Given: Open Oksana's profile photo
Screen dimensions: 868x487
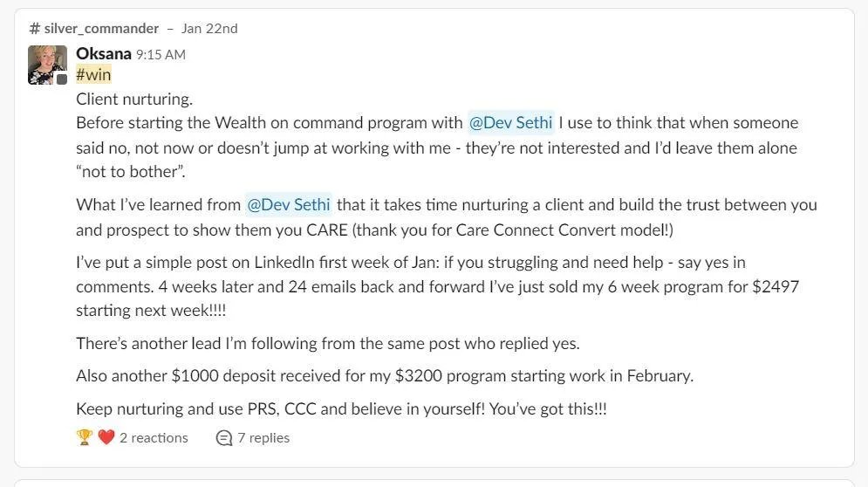Looking at the screenshot, I should [x=48, y=65].
